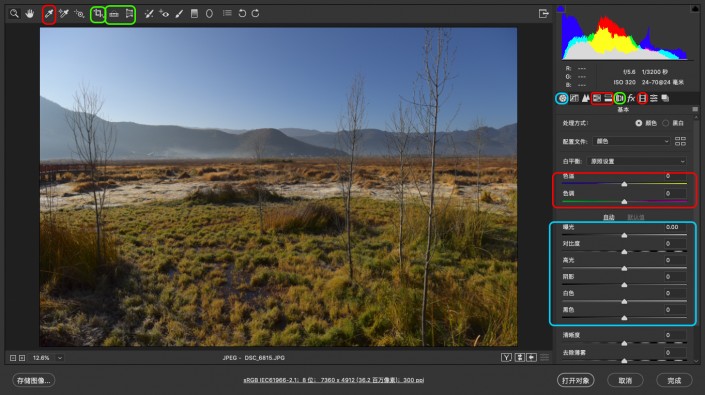Click the 打开对象 open object button

(576, 381)
